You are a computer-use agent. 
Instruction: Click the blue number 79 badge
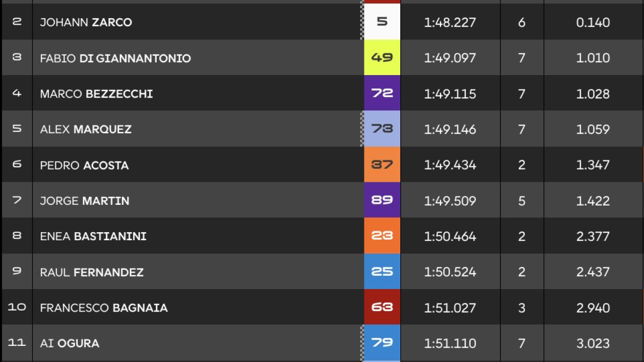click(382, 343)
